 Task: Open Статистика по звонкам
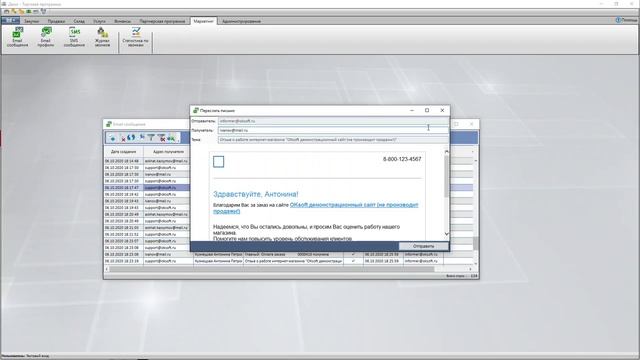pos(136,37)
